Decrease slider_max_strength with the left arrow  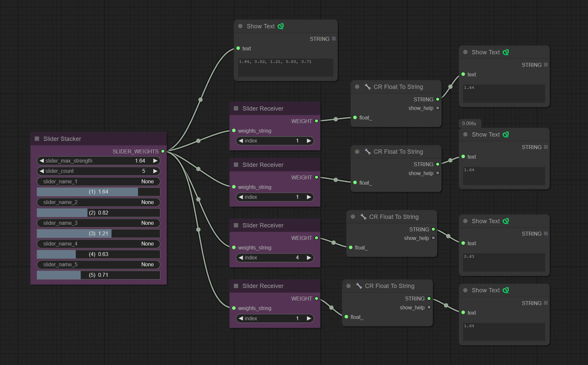click(x=41, y=161)
